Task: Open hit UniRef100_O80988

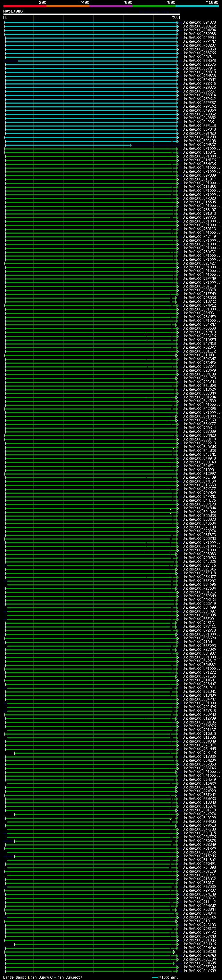Action: point(199,34)
